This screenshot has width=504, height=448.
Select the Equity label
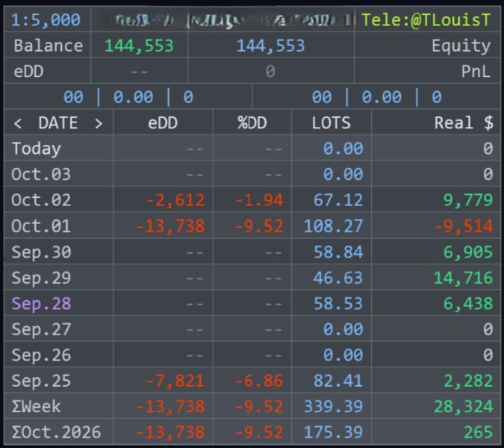[x=461, y=46]
